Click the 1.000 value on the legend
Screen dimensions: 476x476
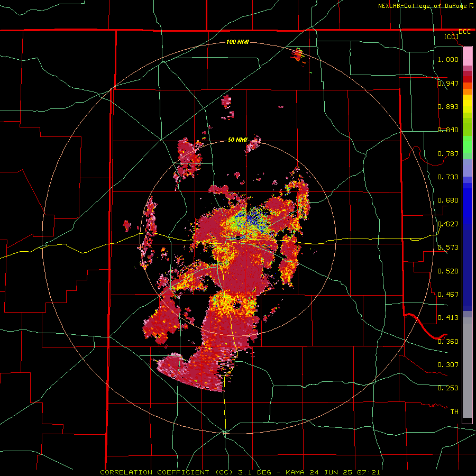point(448,59)
